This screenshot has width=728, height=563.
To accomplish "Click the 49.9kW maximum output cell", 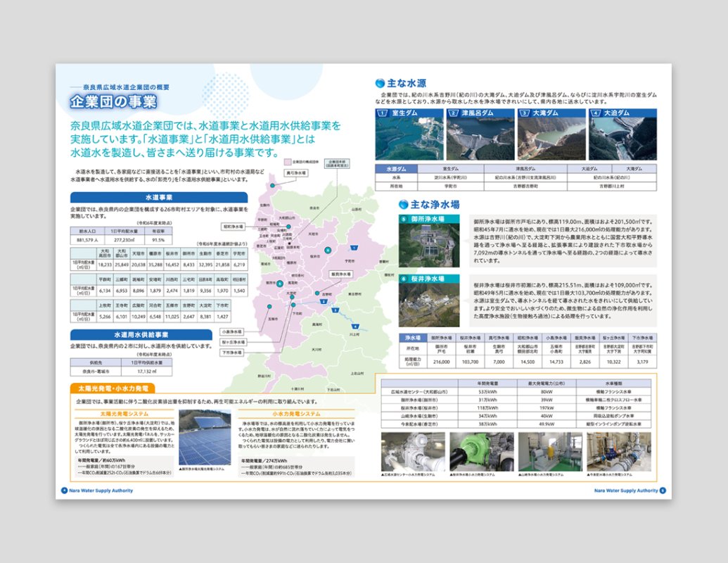I will [x=547, y=424].
